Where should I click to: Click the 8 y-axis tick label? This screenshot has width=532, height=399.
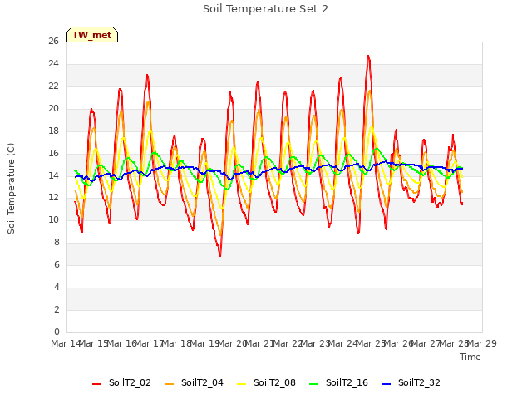57,243
